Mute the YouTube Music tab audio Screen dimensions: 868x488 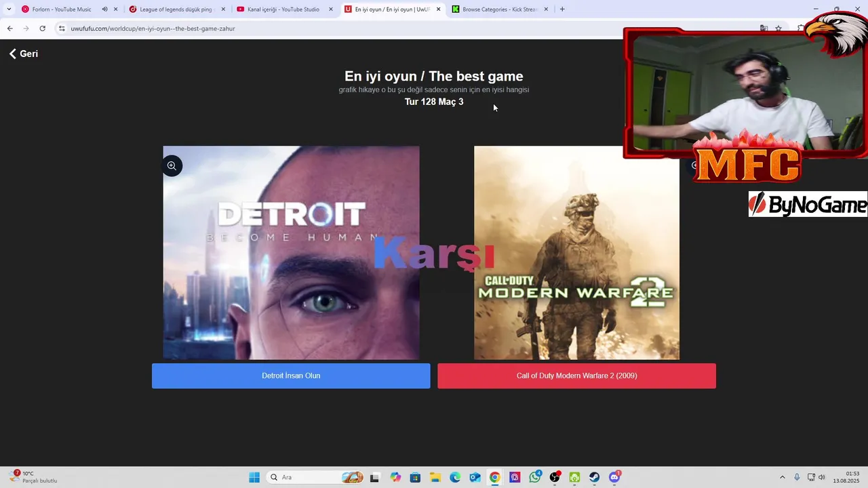point(104,9)
